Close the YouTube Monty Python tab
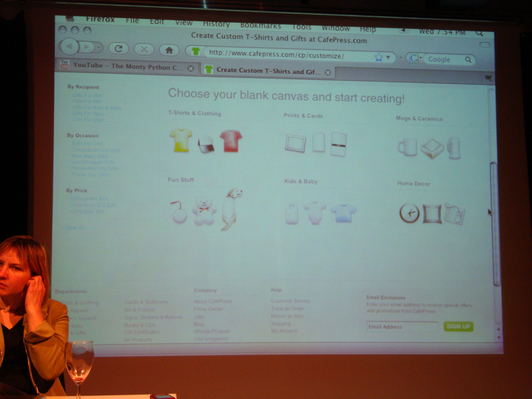This screenshot has width=532, height=399. [x=191, y=69]
